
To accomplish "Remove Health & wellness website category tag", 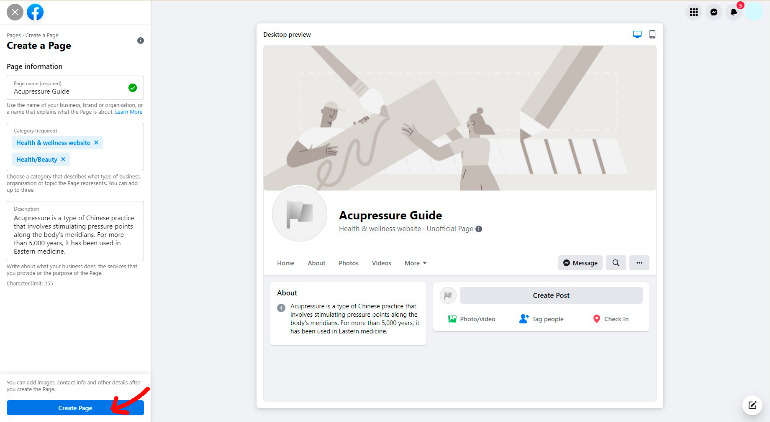I will tap(96, 142).
